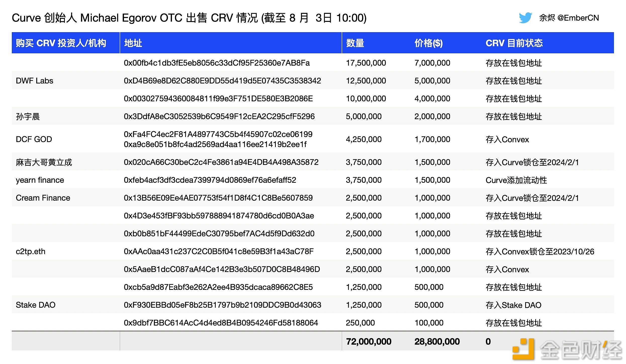Image resolution: width=626 pixels, height=364 pixels.
Task: Select address 0xb0b851bF44499EdeC30795bef7AC4d5f9Dd632d0
Action: point(219,234)
